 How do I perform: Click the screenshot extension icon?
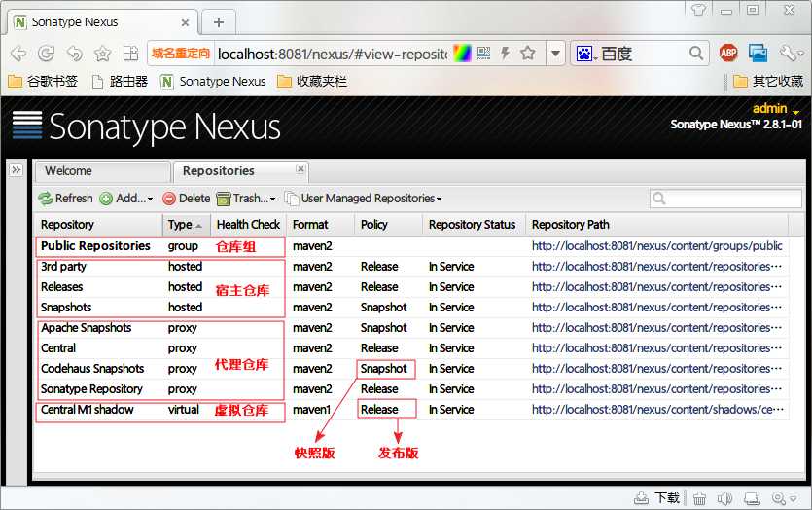[758, 53]
